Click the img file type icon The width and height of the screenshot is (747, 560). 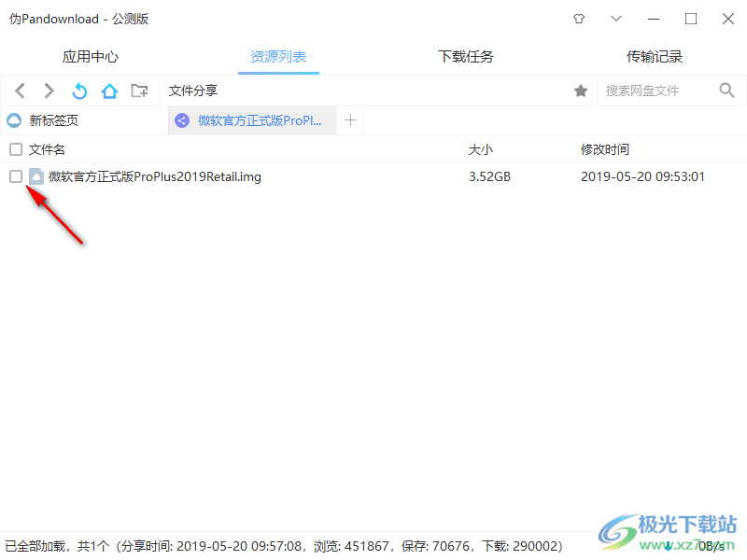[36, 176]
